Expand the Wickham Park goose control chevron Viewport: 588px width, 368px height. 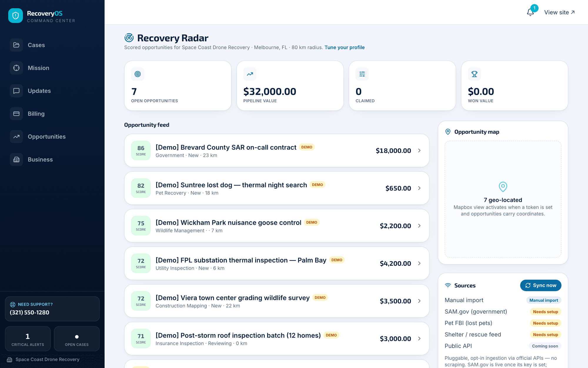click(x=419, y=226)
